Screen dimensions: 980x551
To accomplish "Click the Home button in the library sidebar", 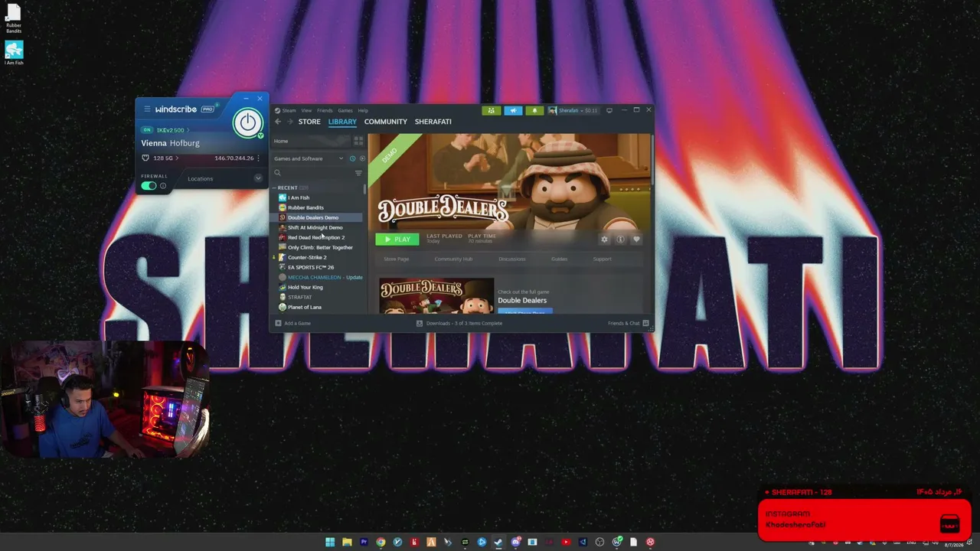I will pyautogui.click(x=311, y=141).
